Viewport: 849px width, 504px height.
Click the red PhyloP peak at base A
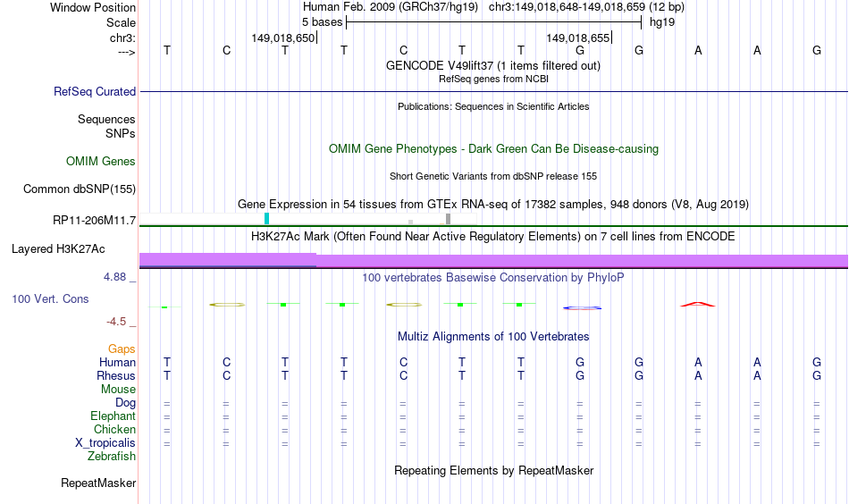point(697,304)
